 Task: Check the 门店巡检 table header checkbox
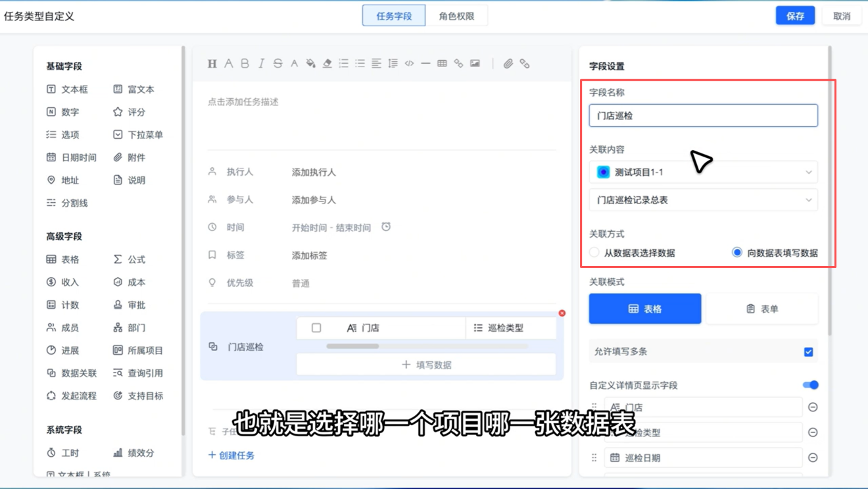316,328
